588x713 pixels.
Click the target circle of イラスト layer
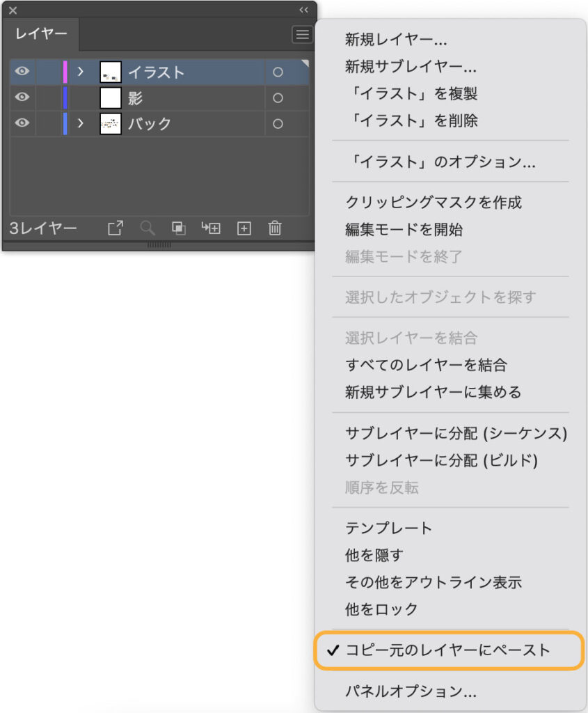pos(278,72)
